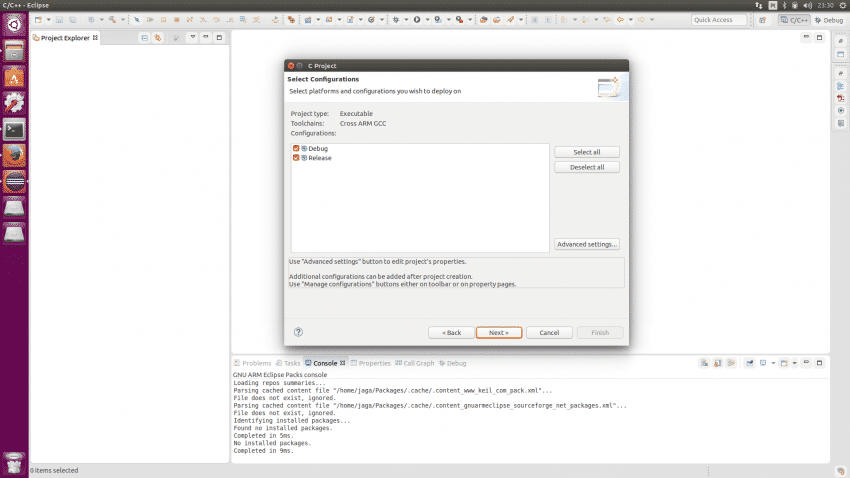
Task: Proceed with the Next button
Action: [499, 333]
